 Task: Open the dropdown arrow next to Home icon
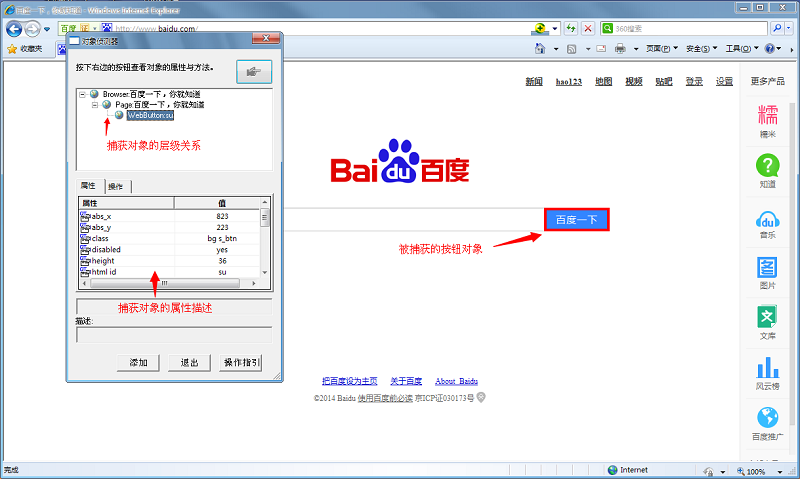556,49
